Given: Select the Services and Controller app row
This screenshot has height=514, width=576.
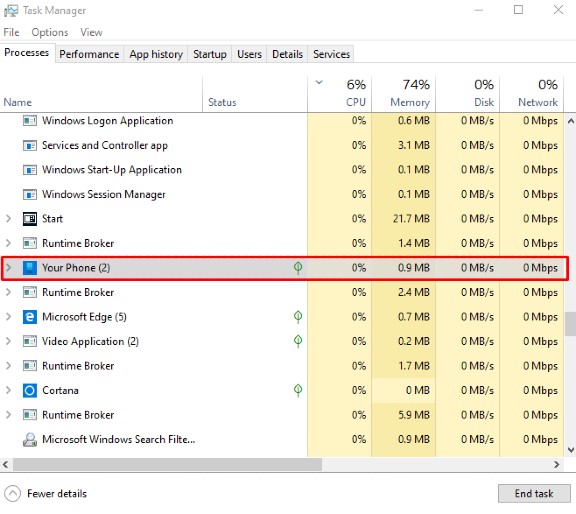Looking at the screenshot, I should tap(282, 145).
